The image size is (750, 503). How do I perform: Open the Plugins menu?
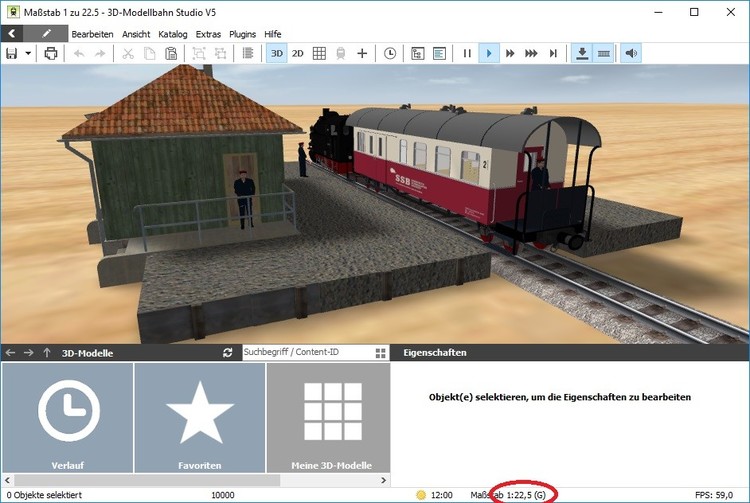[242, 33]
